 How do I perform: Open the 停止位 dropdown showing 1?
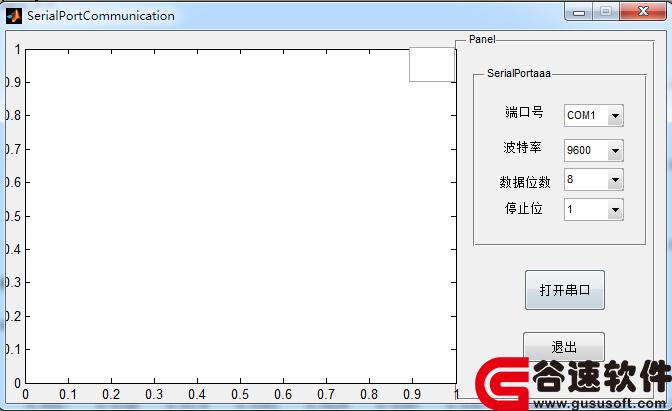(594, 210)
